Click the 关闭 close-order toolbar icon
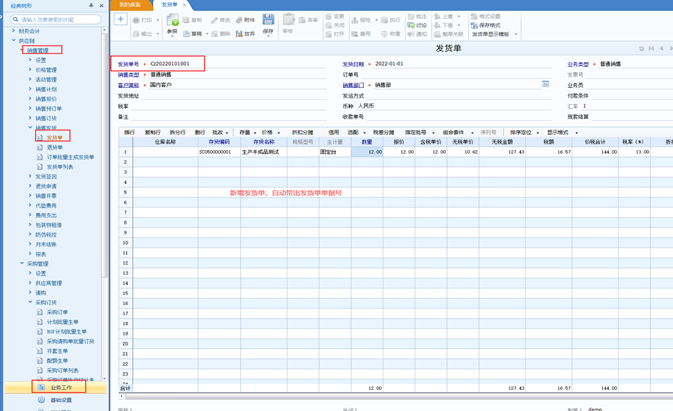Image resolution: width=673 pixels, height=411 pixels. pyautogui.click(x=328, y=25)
